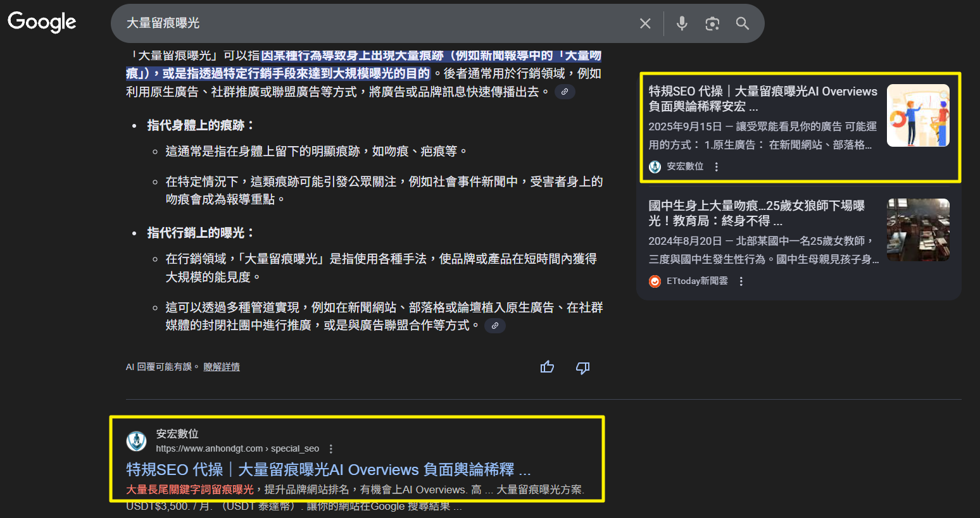This screenshot has height=518, width=980.
Task: Click the ETtoday新聞雲 favicon
Action: pyautogui.click(x=654, y=281)
